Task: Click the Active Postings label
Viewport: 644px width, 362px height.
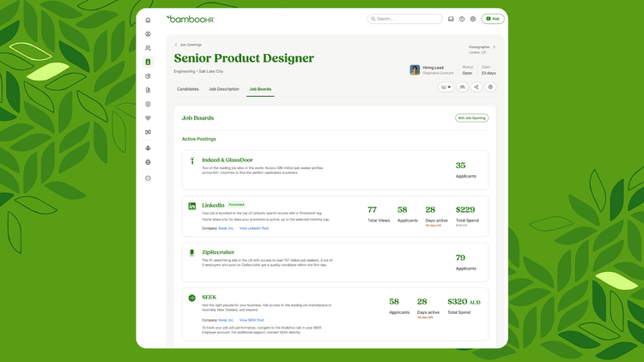Action: [199, 139]
